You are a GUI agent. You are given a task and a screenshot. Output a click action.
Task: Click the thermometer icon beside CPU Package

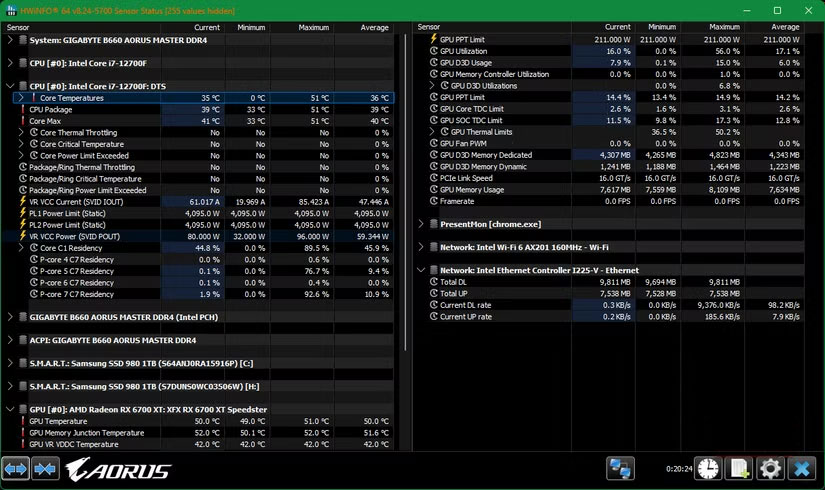[x=23, y=109]
